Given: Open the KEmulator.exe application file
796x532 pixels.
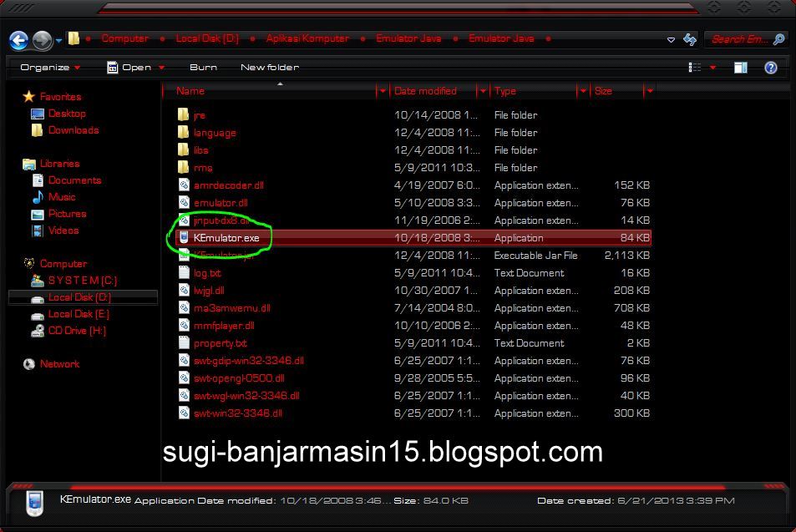Looking at the screenshot, I should [x=226, y=237].
